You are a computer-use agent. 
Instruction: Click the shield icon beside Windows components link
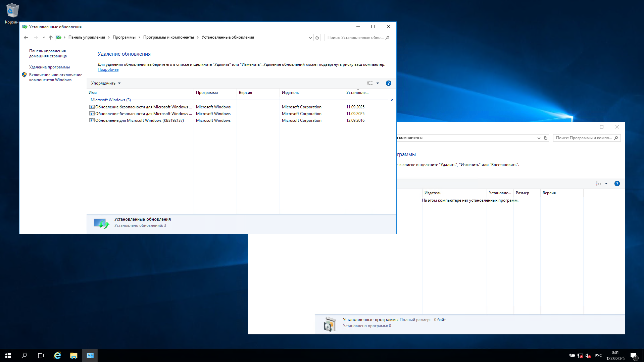tap(24, 75)
